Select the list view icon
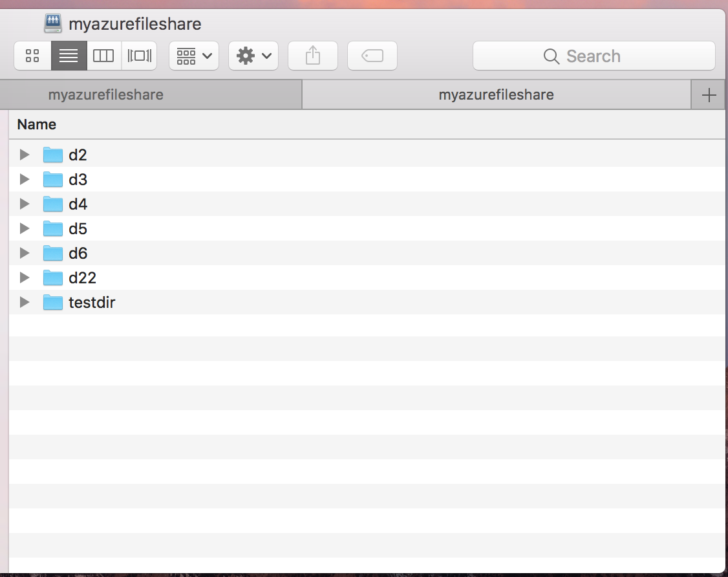Viewport: 728px width, 577px height. click(69, 56)
